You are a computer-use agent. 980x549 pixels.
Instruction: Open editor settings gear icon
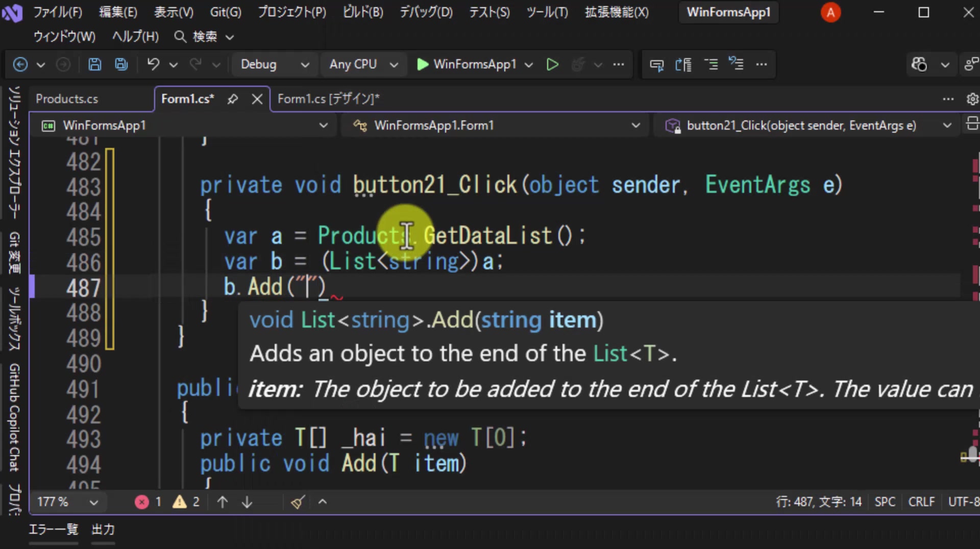[x=972, y=99]
